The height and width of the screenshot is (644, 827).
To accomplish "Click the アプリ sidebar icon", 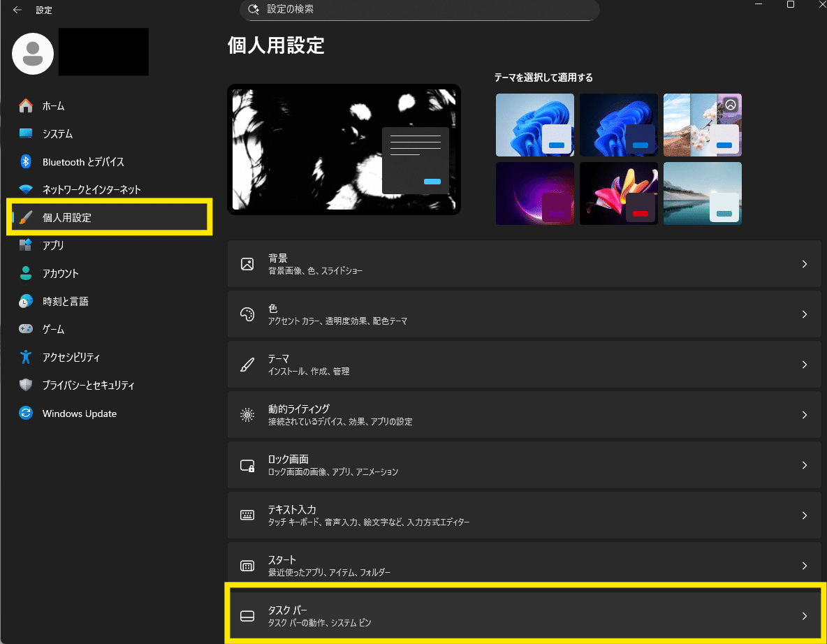I will [x=22, y=245].
